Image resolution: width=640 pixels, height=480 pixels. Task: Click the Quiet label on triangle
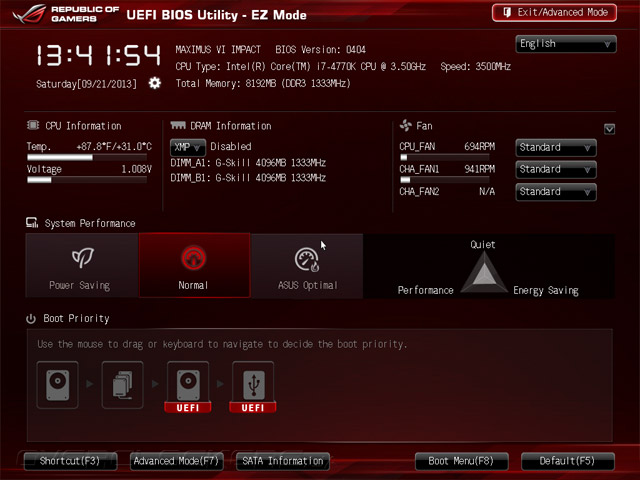pyautogui.click(x=482, y=244)
